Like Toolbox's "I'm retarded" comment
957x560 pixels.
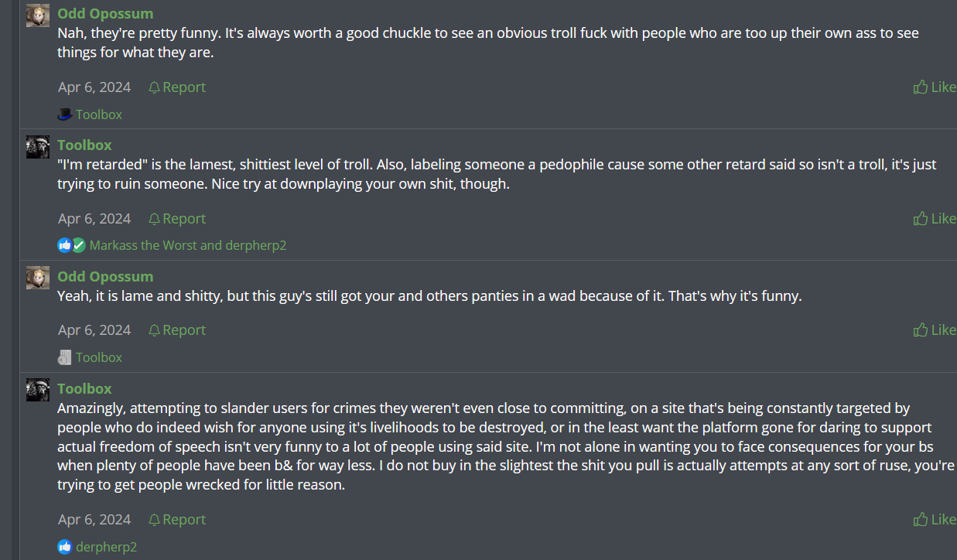(935, 219)
